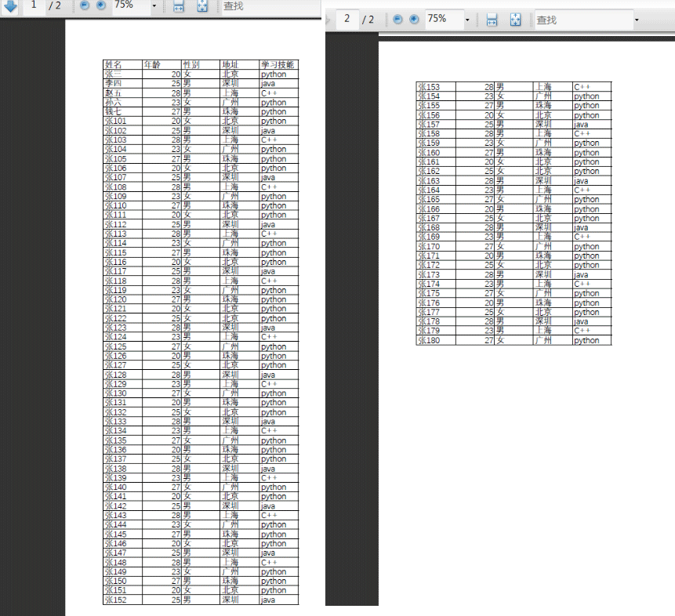
Task: Zoom out in the page 1 viewer toolbar
Action: (x=85, y=5)
